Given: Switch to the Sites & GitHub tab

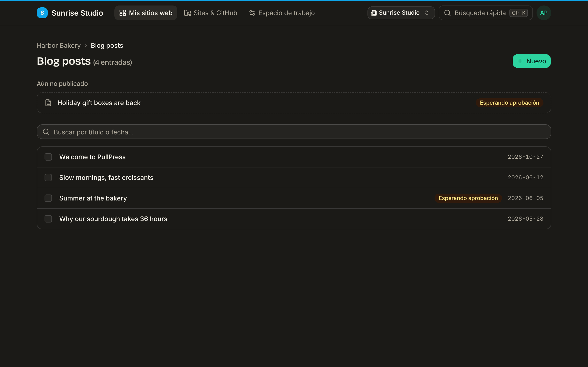Looking at the screenshot, I should click(x=210, y=13).
